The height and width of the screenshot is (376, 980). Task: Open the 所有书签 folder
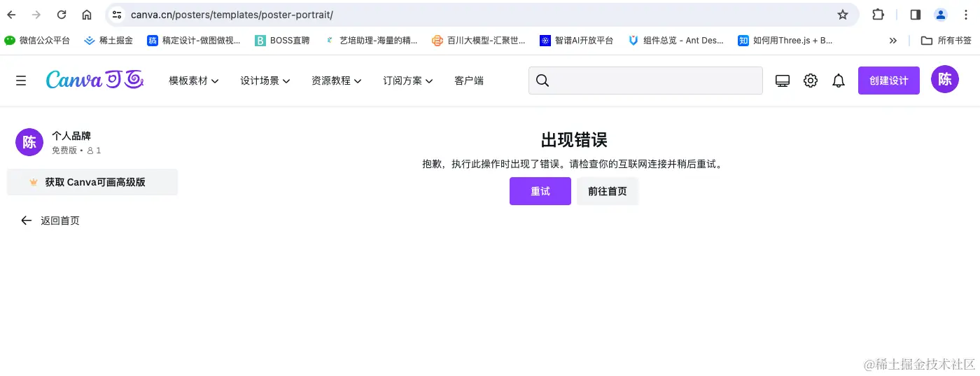pyautogui.click(x=946, y=41)
